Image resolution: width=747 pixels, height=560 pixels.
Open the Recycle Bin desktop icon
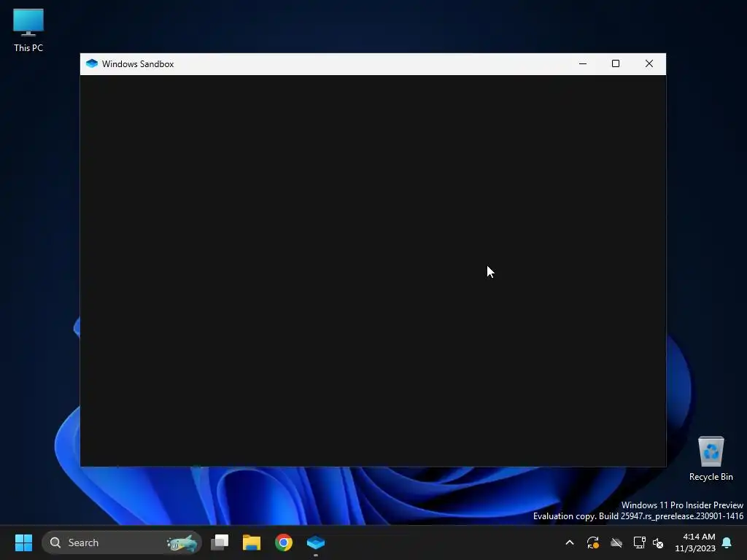711,459
